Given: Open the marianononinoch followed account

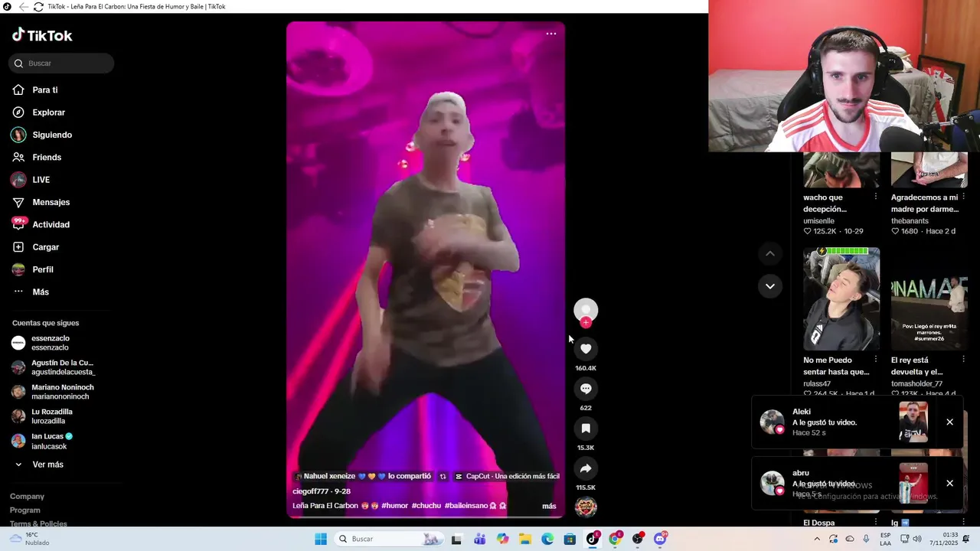Looking at the screenshot, I should tap(61, 392).
